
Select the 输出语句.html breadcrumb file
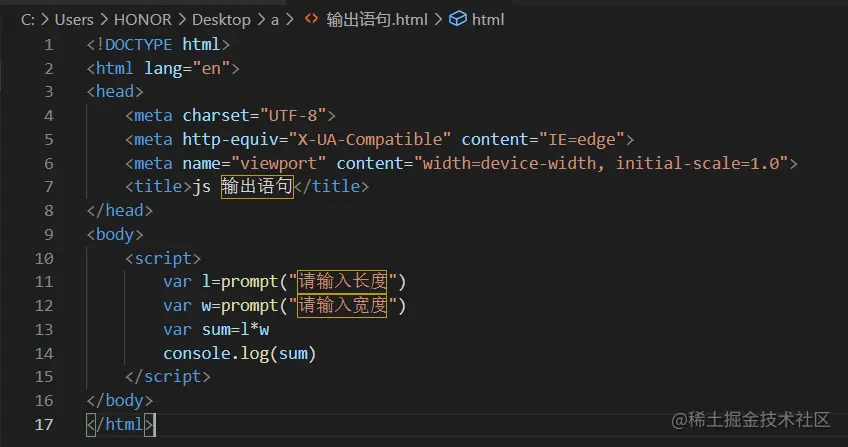(376, 20)
